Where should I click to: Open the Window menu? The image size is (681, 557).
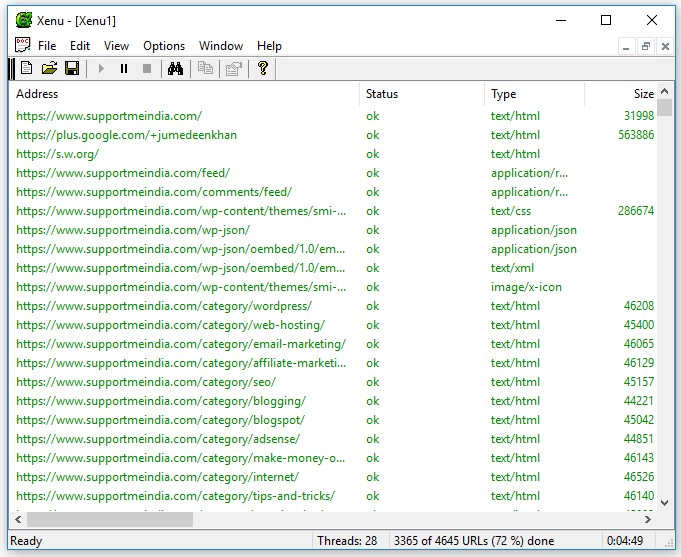[221, 46]
